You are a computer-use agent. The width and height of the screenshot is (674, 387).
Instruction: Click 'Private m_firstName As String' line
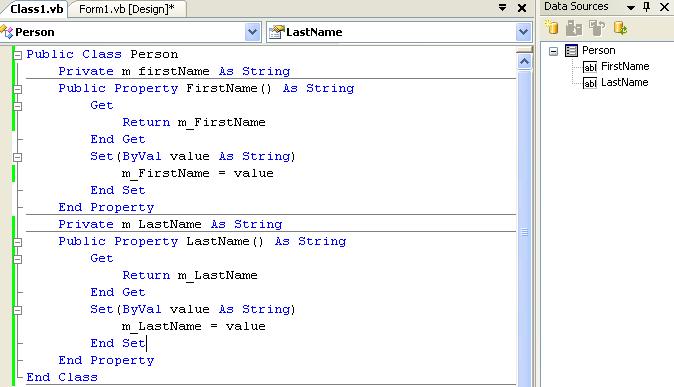point(174,71)
